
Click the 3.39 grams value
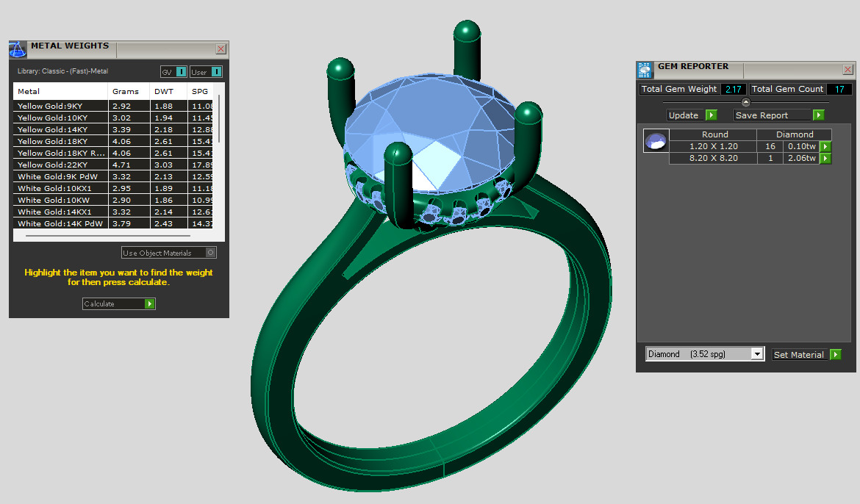(x=121, y=129)
